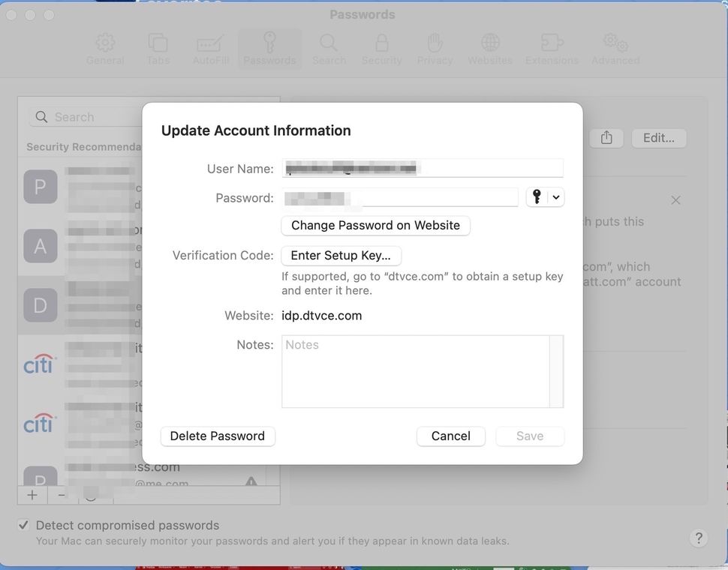Expand the password options chevron menu
Screen dimensions: 728x570
click(x=554, y=196)
